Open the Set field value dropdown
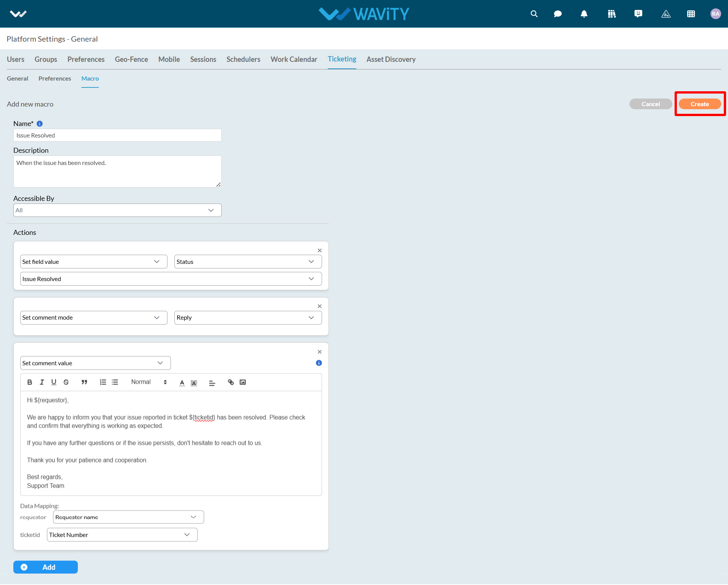This screenshot has width=728, height=585. point(94,262)
